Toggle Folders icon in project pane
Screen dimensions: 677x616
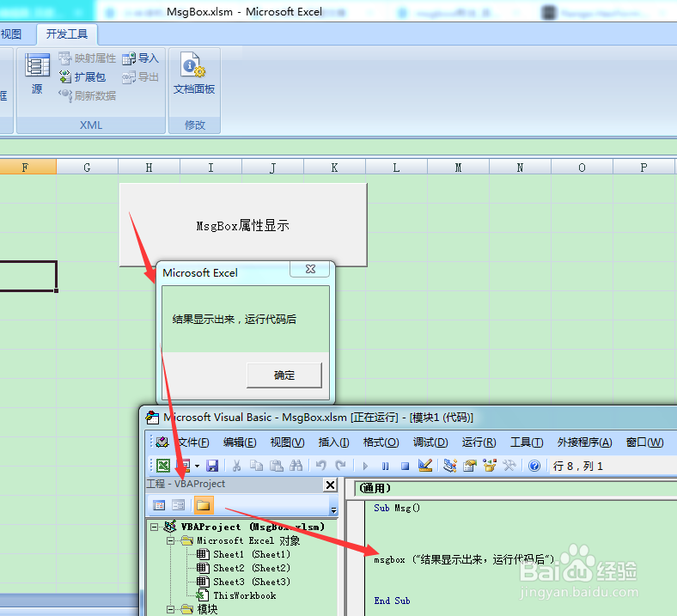204,505
